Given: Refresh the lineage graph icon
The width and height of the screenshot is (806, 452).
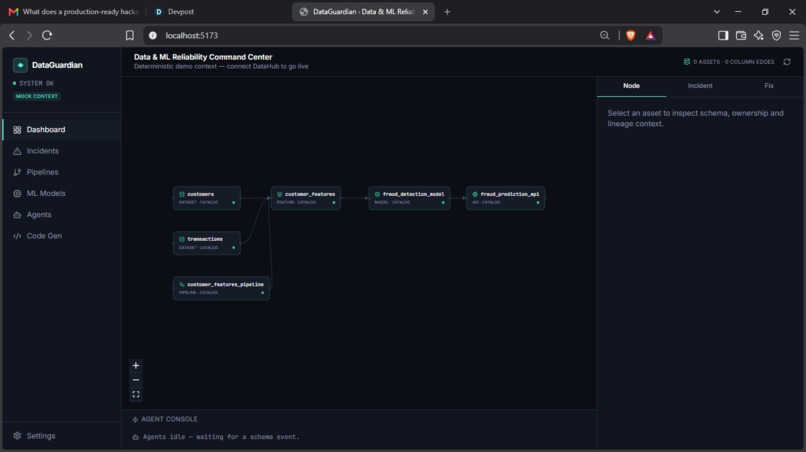Looking at the screenshot, I should [x=787, y=62].
